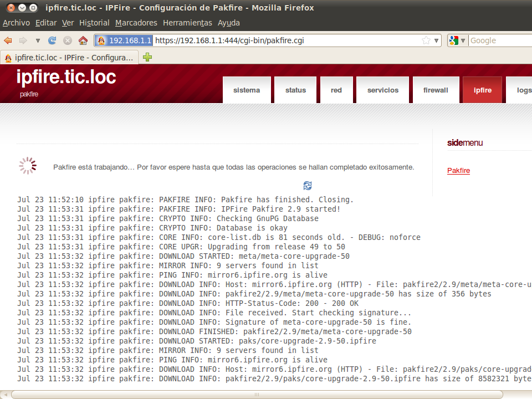Switch to the firewall navigation tab
Screen dimensions: 532x399
(436, 90)
